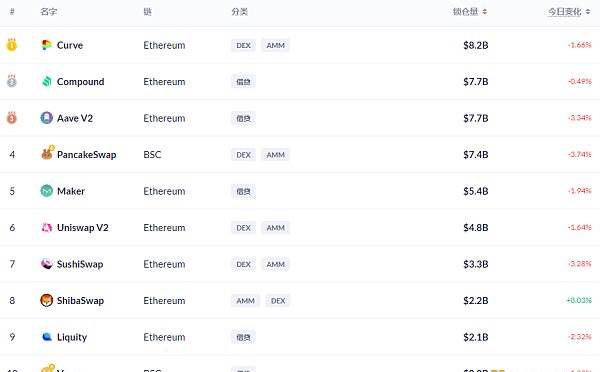Viewport: 600px width, 372px height.
Task: Open the Liquity blue logo icon
Action: (47, 337)
